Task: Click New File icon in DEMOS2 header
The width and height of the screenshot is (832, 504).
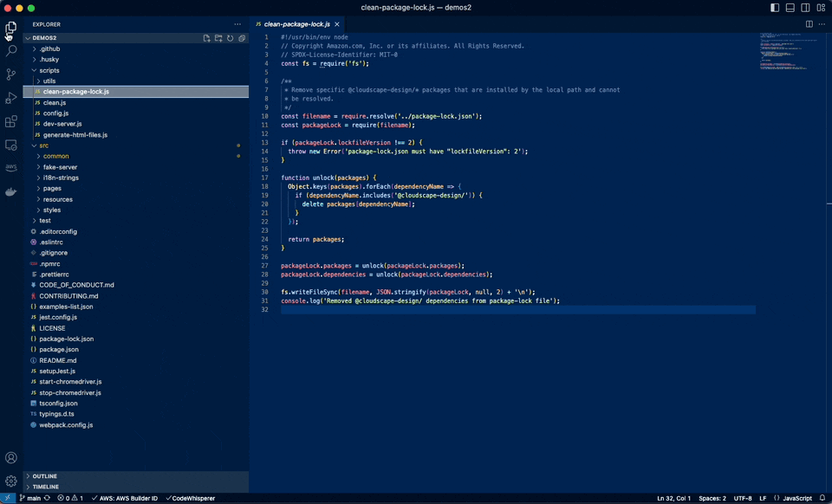Action: pos(207,38)
